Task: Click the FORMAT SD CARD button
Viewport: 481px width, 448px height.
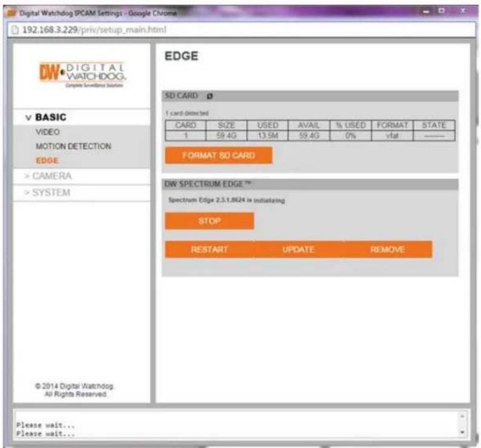Action: 218,155
